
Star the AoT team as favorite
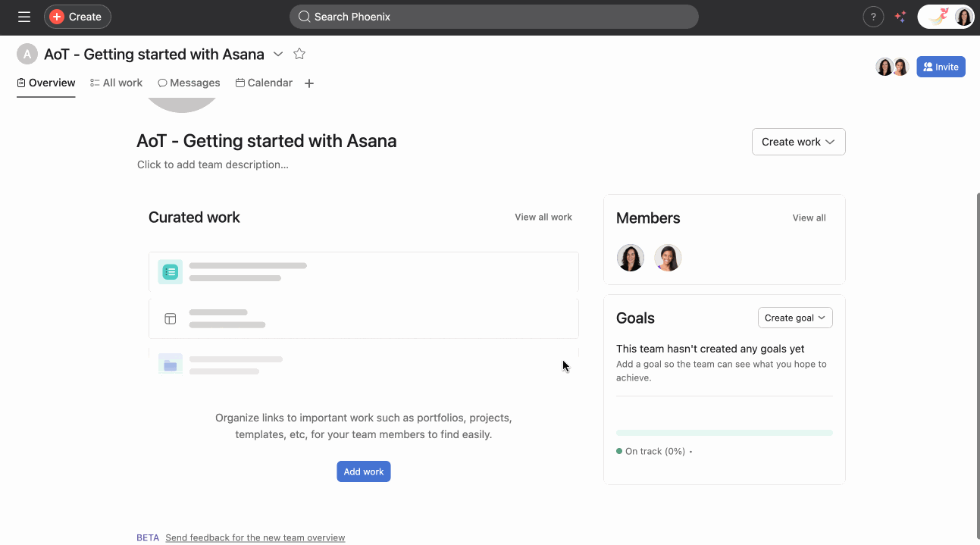coord(299,54)
